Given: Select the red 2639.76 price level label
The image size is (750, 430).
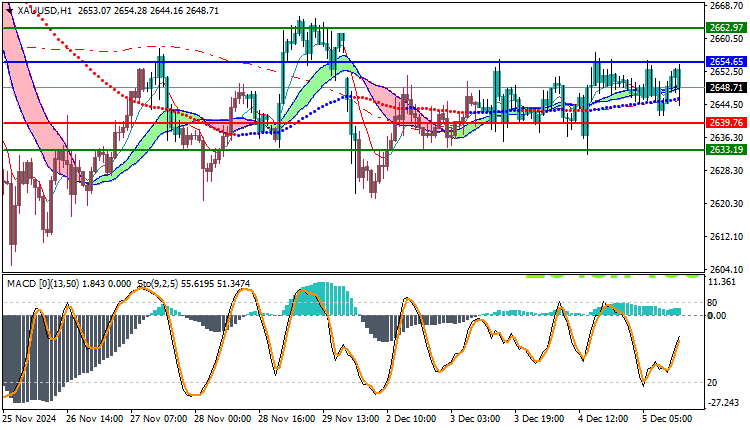Looking at the screenshot, I should (x=726, y=123).
